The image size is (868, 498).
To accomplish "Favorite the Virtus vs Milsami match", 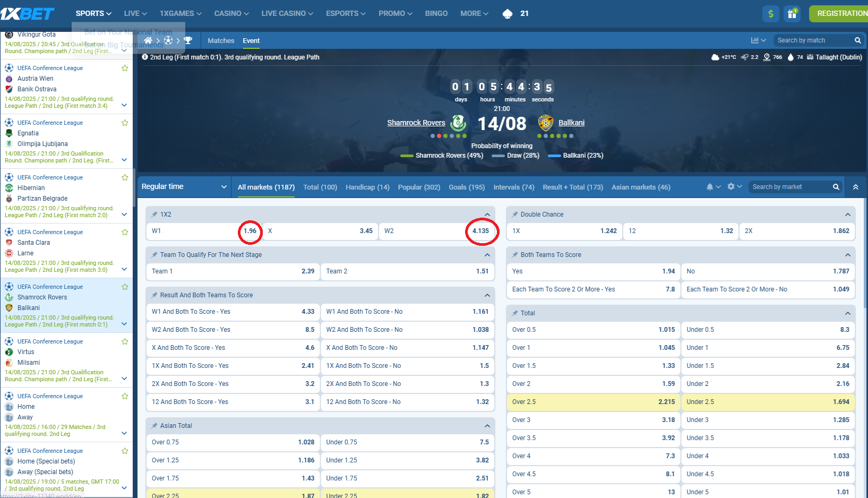I will point(125,341).
